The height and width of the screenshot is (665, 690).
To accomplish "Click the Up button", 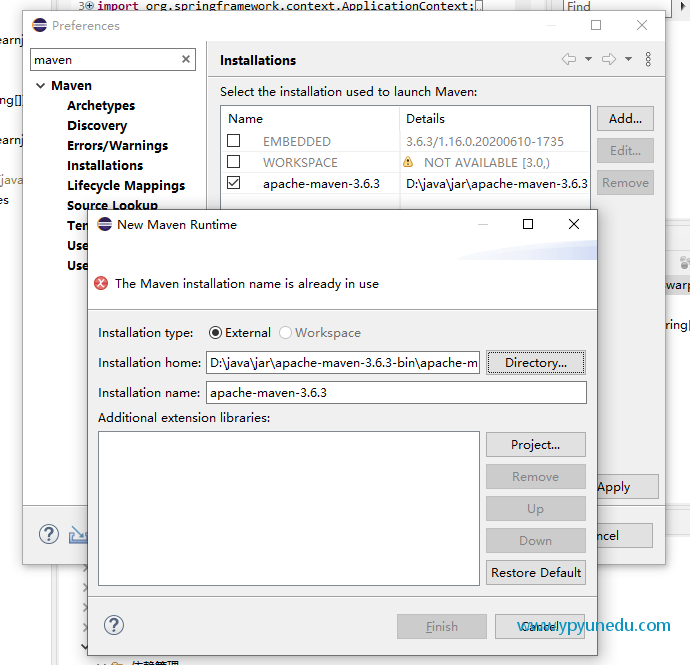I will (536, 509).
